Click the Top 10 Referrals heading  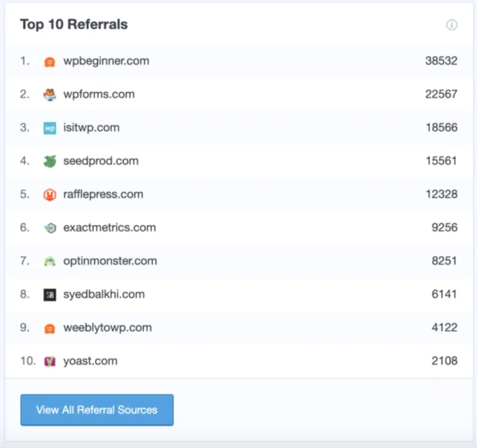click(73, 24)
